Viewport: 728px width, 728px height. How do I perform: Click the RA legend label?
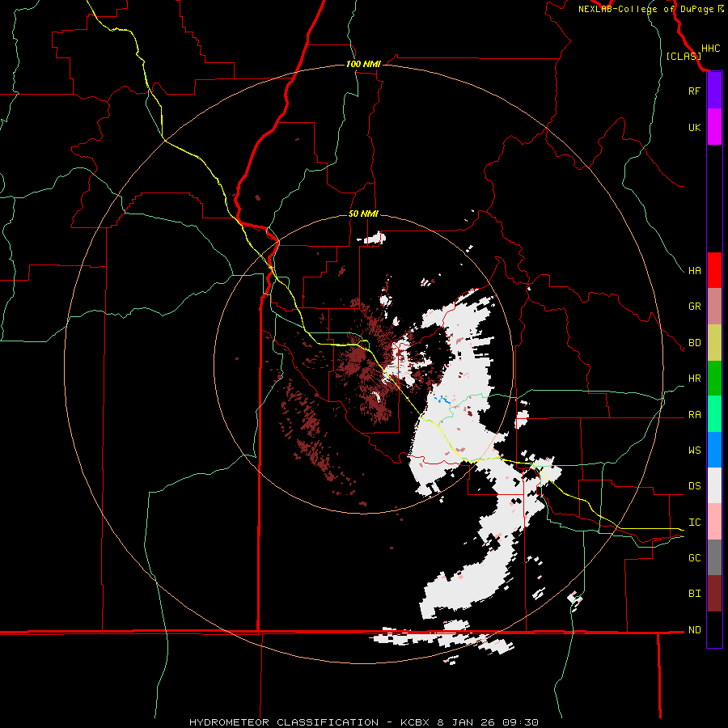[x=694, y=415]
